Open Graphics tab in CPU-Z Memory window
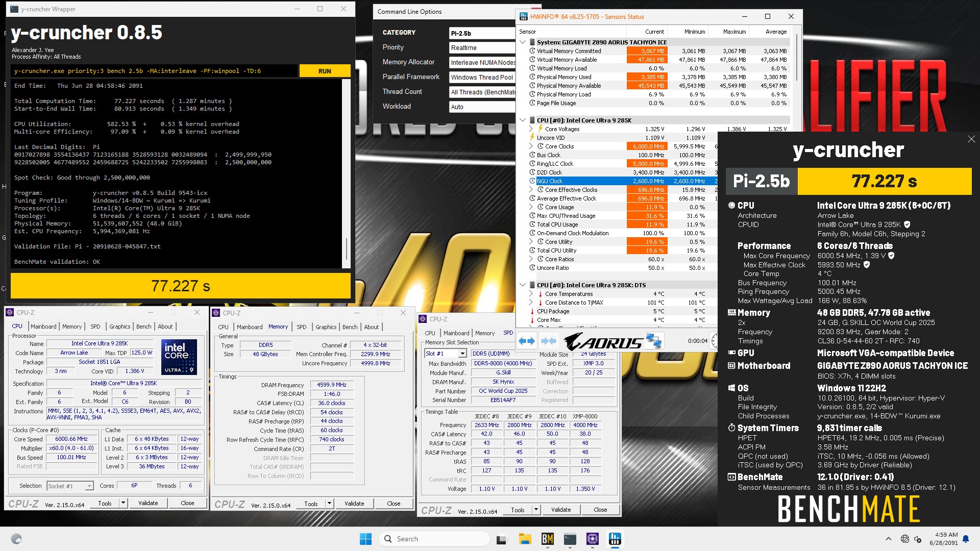 coord(326,327)
